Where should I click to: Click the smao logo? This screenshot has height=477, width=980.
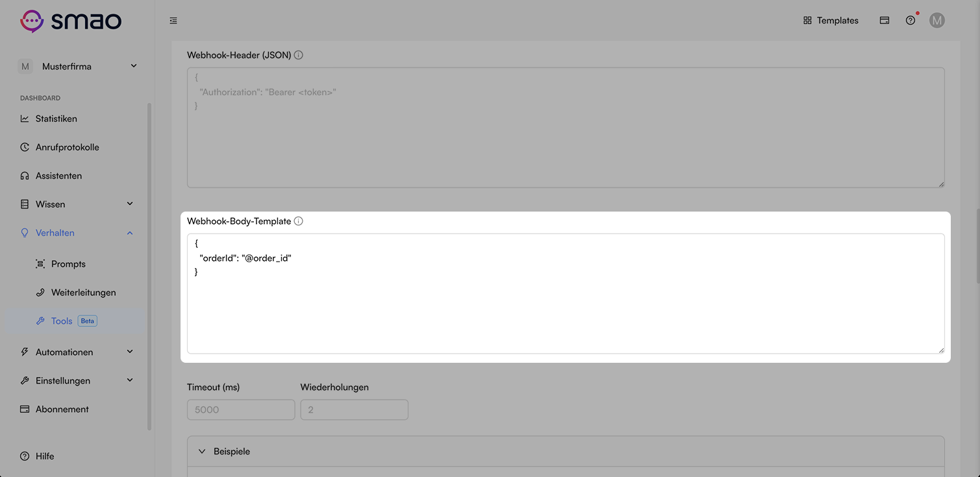[x=71, y=21]
